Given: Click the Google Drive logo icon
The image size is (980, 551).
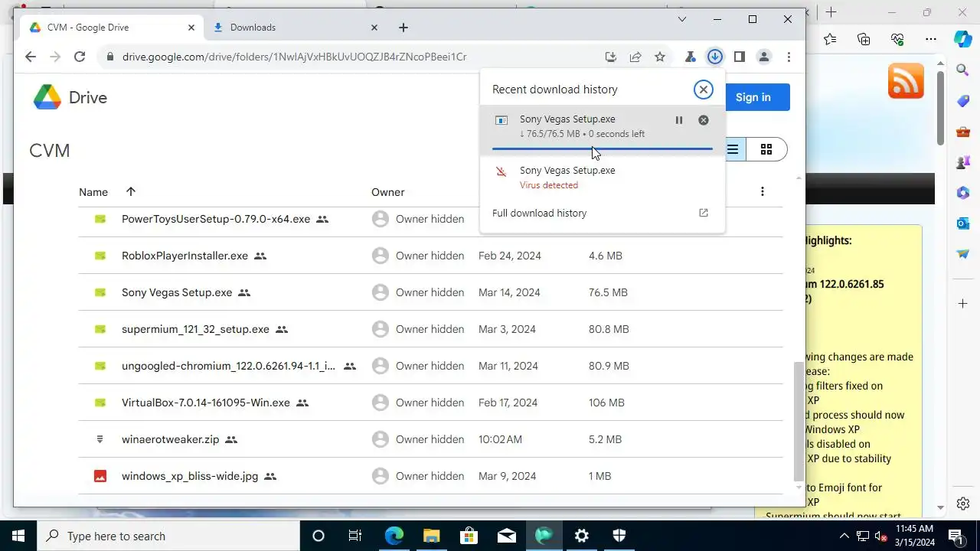Looking at the screenshot, I should click(x=47, y=97).
